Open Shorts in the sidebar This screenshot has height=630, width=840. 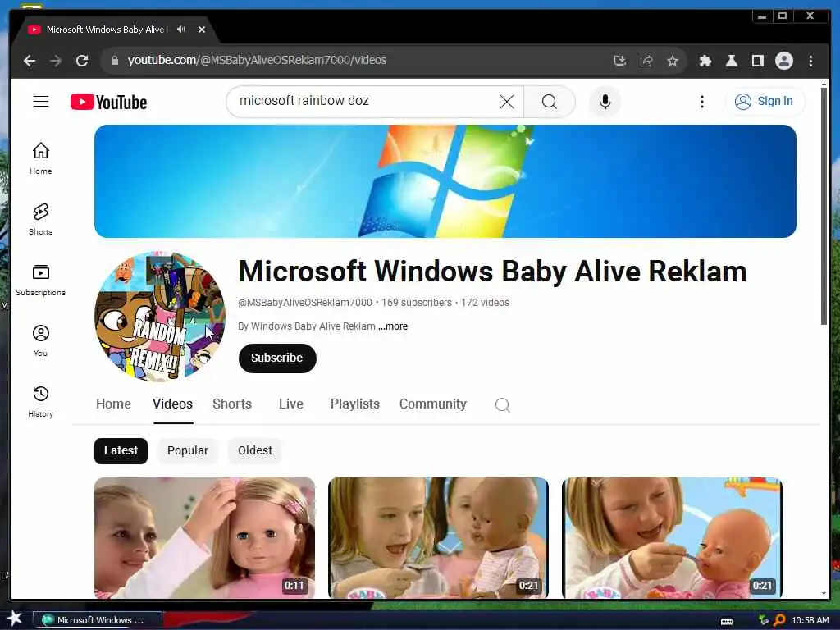pyautogui.click(x=41, y=219)
